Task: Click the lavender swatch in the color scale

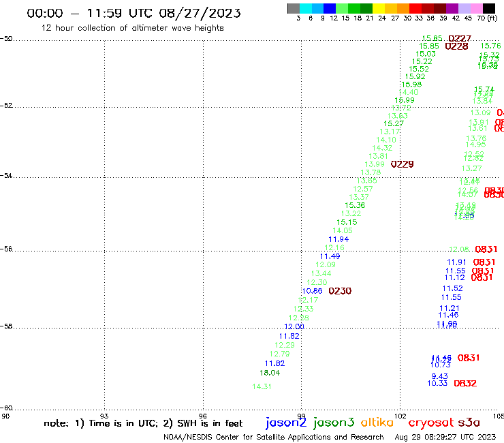Action: click(x=464, y=8)
